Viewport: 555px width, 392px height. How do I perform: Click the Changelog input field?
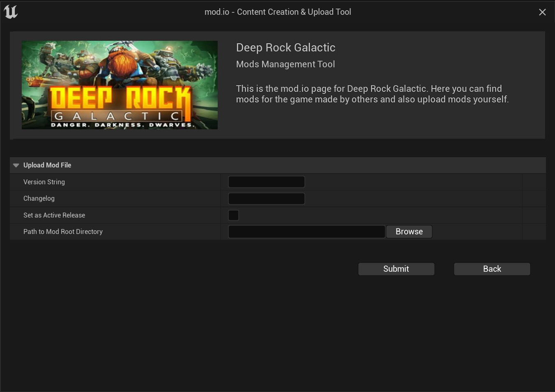tap(266, 199)
